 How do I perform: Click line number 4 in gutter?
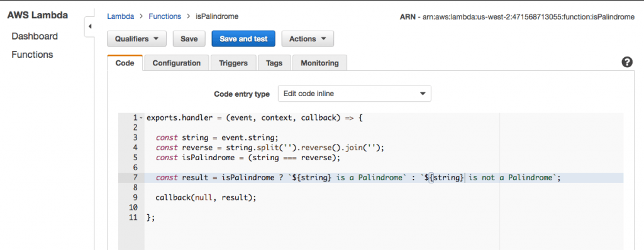coord(136,148)
